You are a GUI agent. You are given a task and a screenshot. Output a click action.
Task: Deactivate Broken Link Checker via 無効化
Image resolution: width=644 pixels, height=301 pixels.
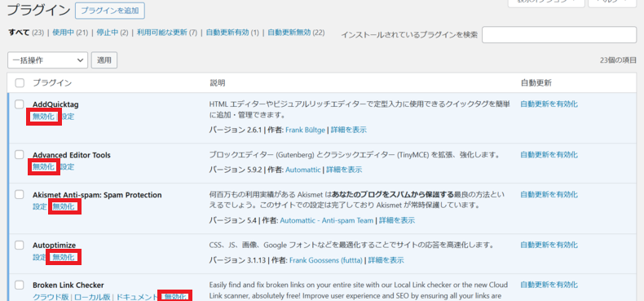[x=175, y=297]
